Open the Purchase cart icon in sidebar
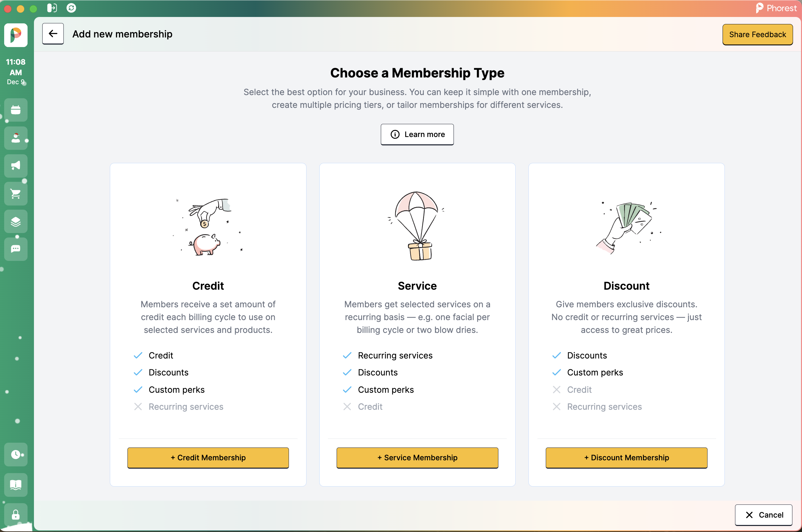The width and height of the screenshot is (802, 532). pos(16,193)
